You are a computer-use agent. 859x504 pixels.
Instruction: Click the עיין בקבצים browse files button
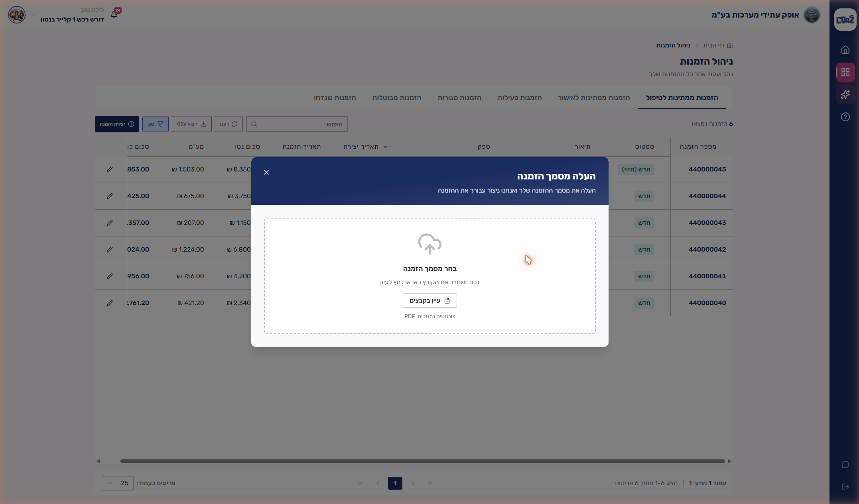429,301
